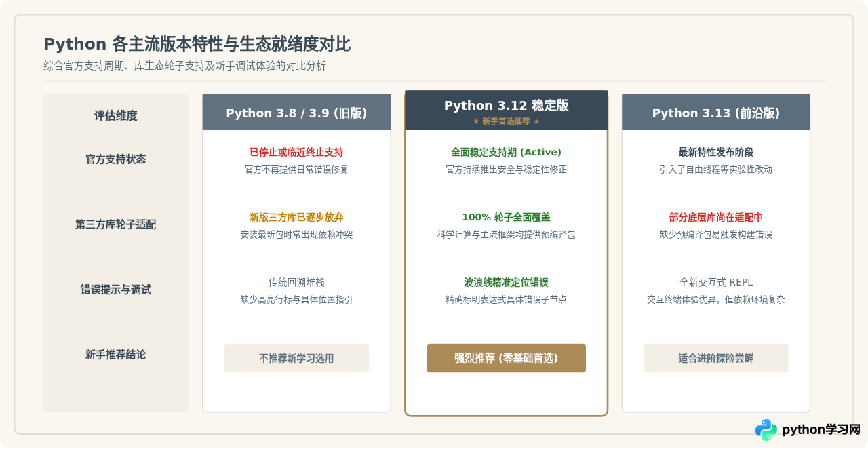Click the text 全新交互式 REPL
Viewport: 868px width, 449px height.
click(716, 282)
